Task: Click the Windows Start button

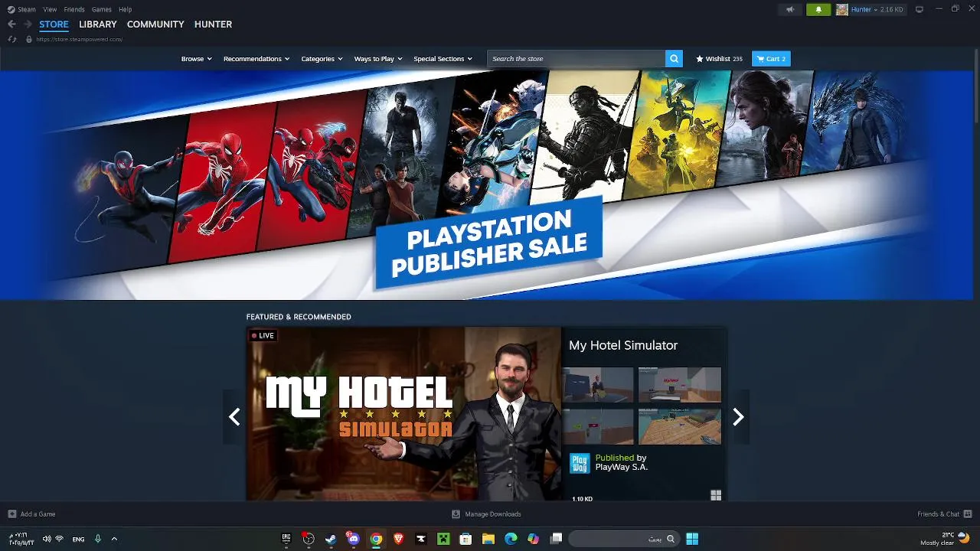Action: 692,539
